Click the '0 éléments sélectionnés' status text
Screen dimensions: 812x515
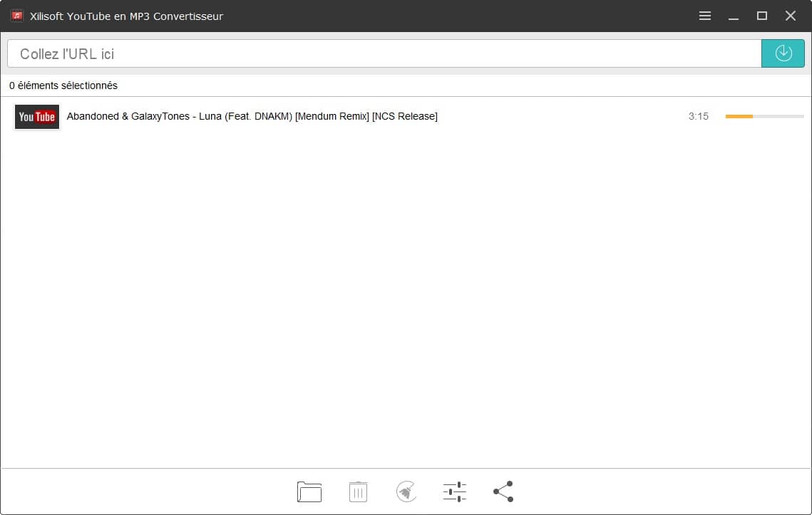tap(63, 85)
